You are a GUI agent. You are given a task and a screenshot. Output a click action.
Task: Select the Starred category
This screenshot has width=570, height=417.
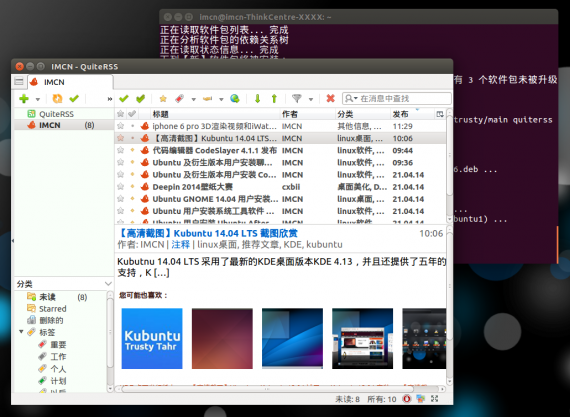47,309
